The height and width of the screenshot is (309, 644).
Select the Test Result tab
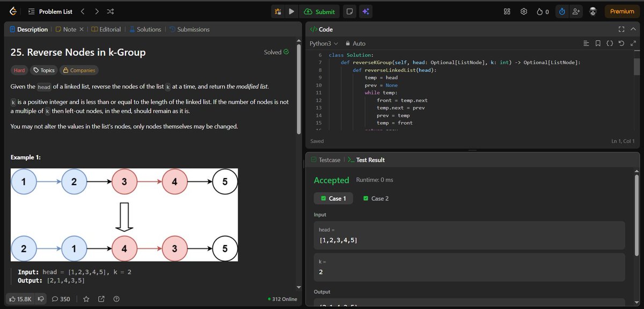point(366,160)
